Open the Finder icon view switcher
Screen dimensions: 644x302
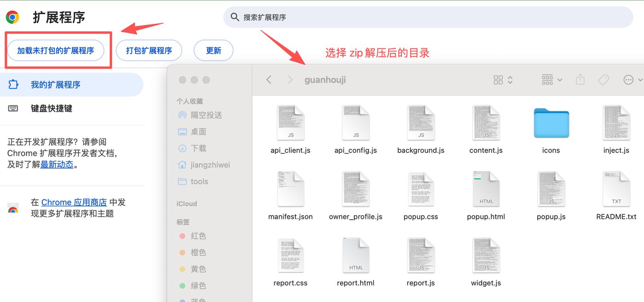(x=503, y=80)
